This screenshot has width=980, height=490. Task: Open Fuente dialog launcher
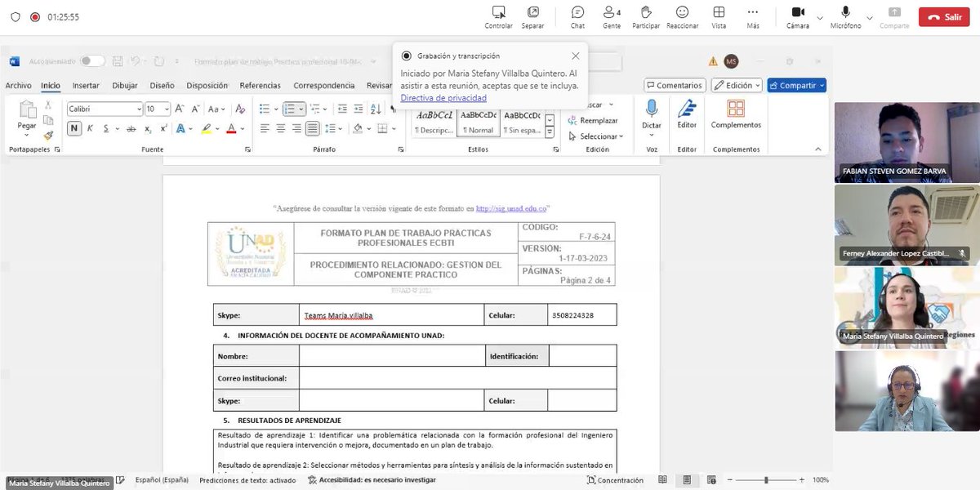pyautogui.click(x=247, y=149)
